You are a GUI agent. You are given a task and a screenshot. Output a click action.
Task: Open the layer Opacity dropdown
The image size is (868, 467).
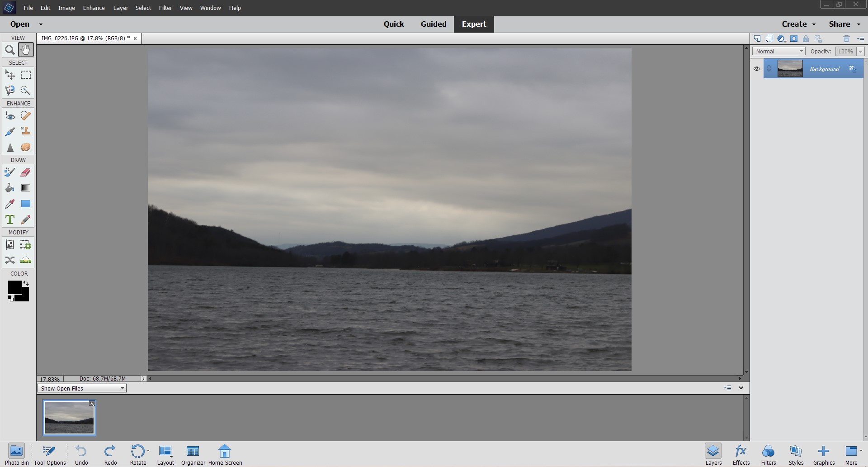(860, 52)
